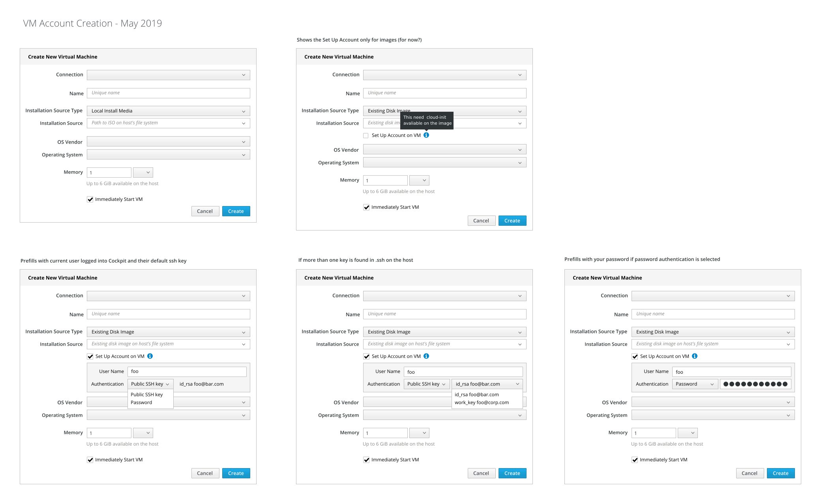Click Cancel in the Password authentication dialog
Image resolution: width=821 pixels, height=504 pixels.
click(749, 473)
